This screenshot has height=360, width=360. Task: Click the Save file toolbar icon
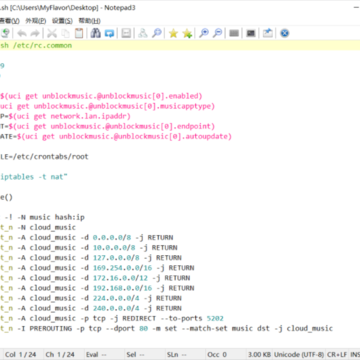(5, 33)
